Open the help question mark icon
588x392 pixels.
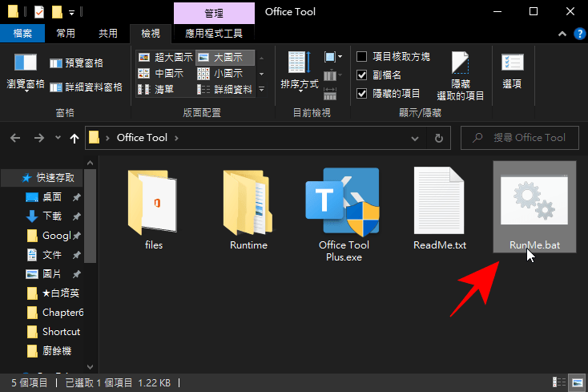579,34
